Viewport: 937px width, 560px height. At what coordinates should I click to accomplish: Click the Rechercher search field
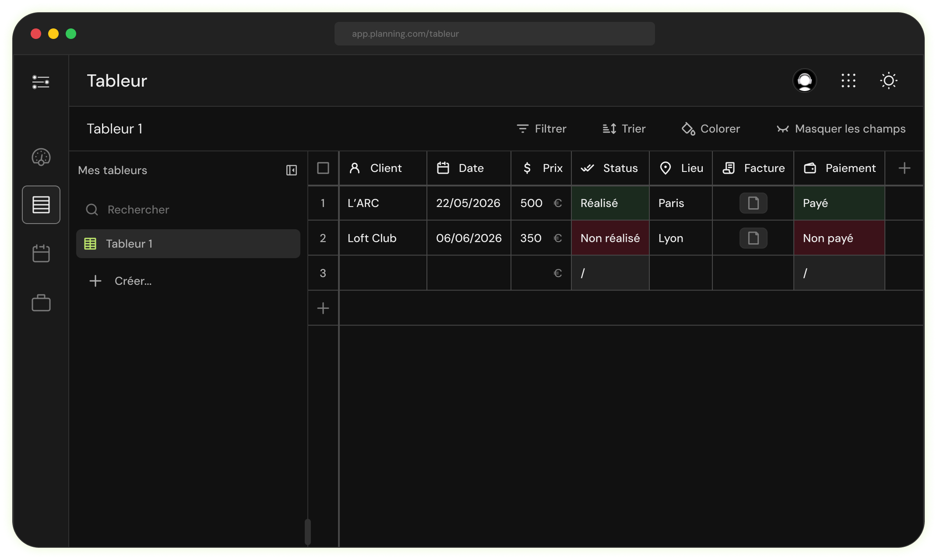click(188, 210)
